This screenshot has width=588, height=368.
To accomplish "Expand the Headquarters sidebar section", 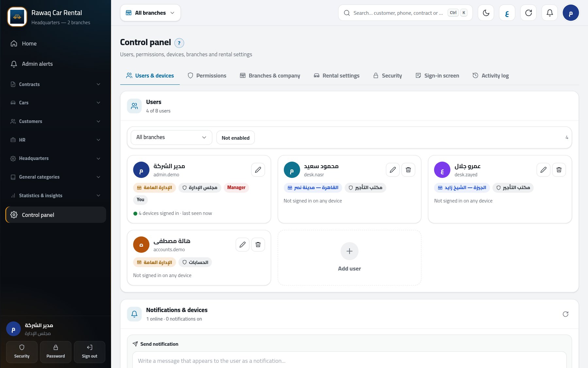I will [x=56, y=158].
